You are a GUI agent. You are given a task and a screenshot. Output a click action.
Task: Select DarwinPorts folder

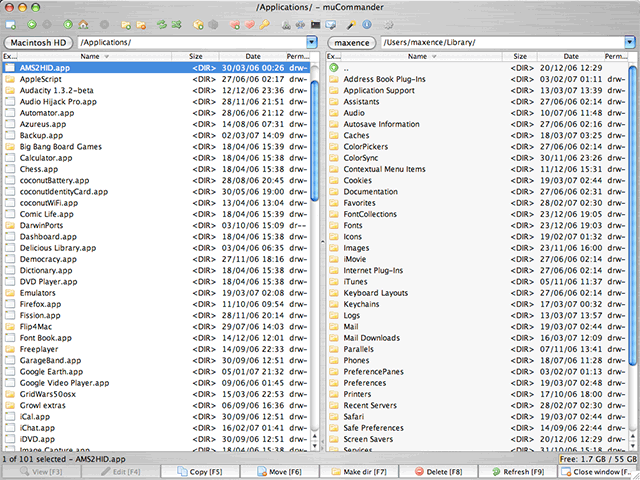(156, 225)
